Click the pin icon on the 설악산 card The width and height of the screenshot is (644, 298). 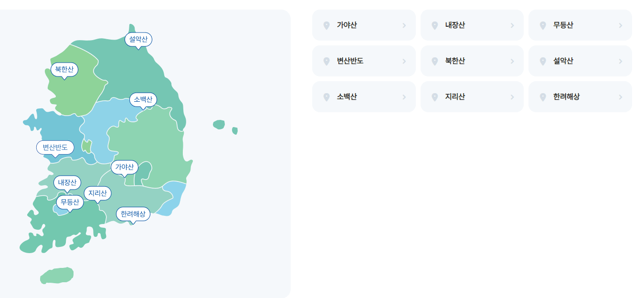[543, 61]
